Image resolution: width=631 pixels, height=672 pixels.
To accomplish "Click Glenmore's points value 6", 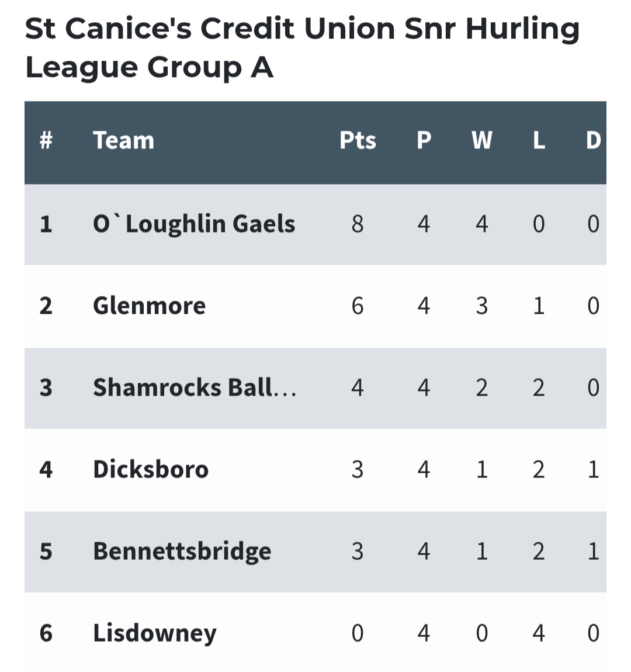I will tap(358, 306).
